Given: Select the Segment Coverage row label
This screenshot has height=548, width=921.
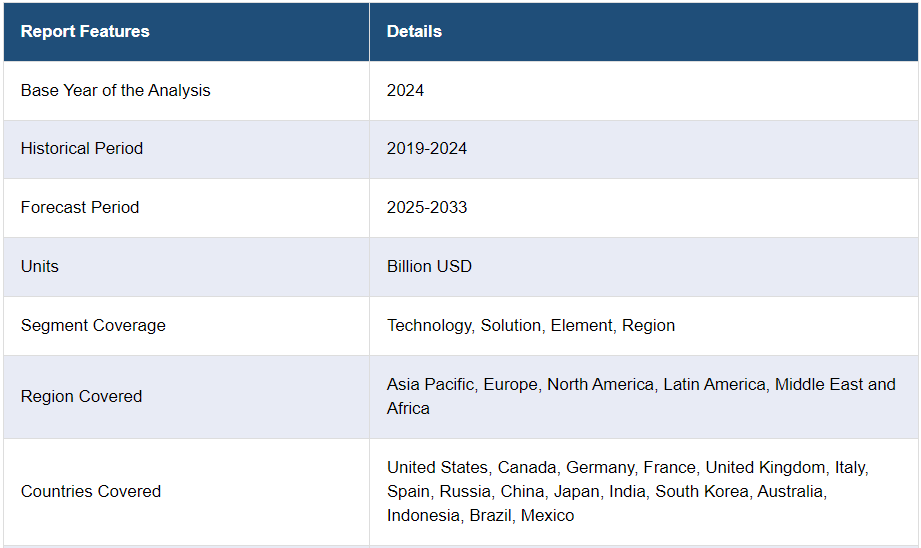Looking at the screenshot, I should [x=93, y=325].
